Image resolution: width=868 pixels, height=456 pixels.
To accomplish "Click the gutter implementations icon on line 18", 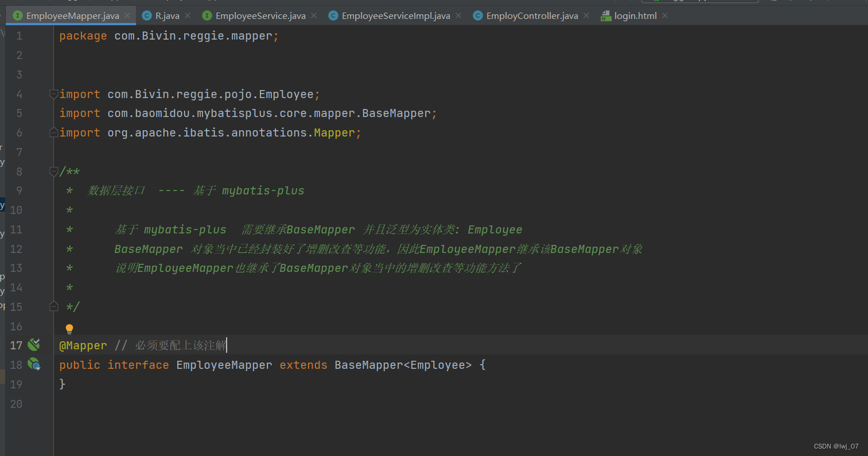I will pyautogui.click(x=34, y=364).
